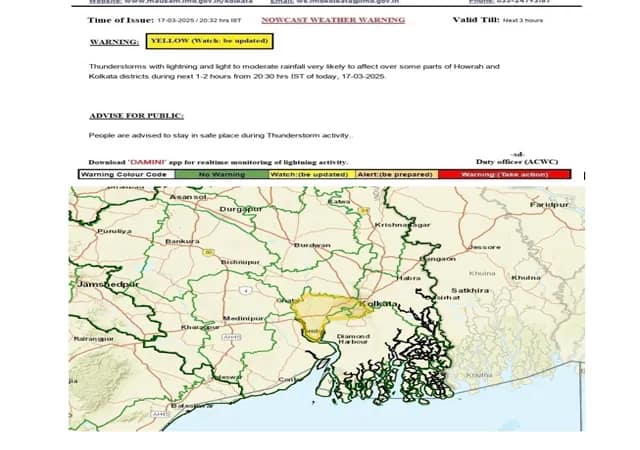This screenshot has height=450, width=640.
Task: Click the Warning Colour Code label
Action: pos(124,174)
